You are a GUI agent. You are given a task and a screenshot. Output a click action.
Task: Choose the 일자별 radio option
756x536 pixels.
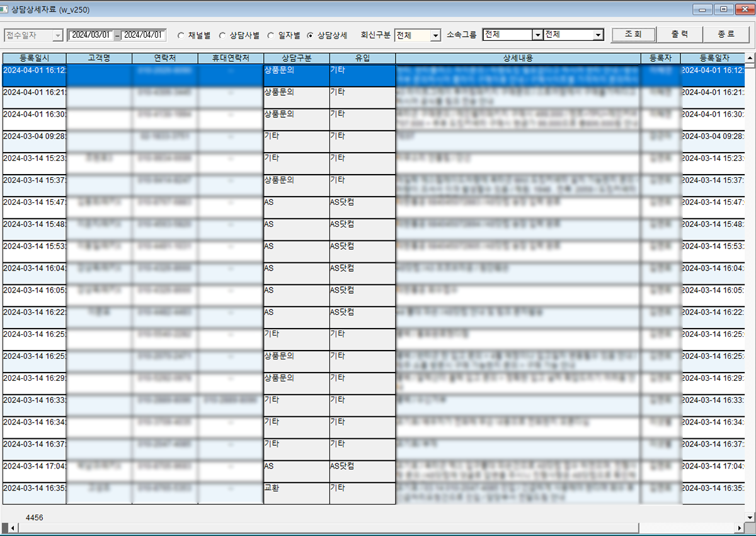[x=272, y=35]
